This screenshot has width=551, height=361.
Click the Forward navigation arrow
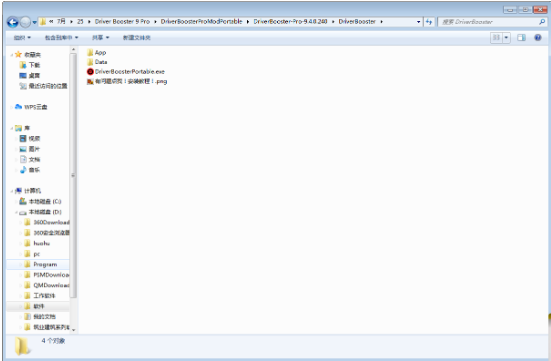click(x=25, y=22)
